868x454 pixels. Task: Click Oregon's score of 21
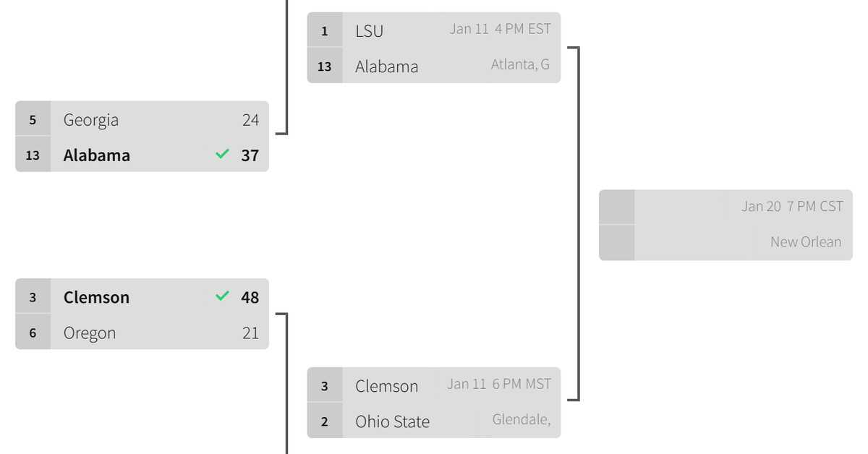point(250,333)
